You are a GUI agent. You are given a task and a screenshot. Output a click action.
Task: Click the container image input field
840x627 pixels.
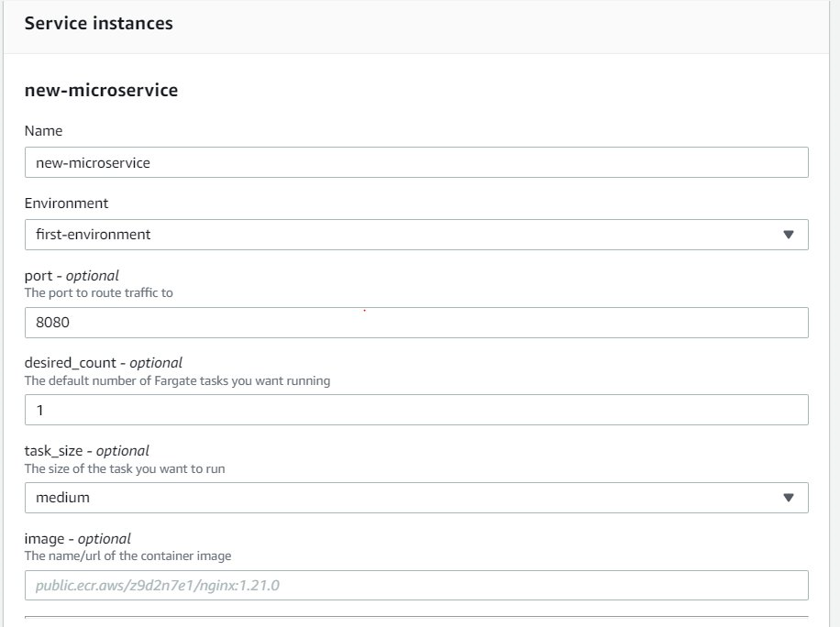click(x=416, y=584)
